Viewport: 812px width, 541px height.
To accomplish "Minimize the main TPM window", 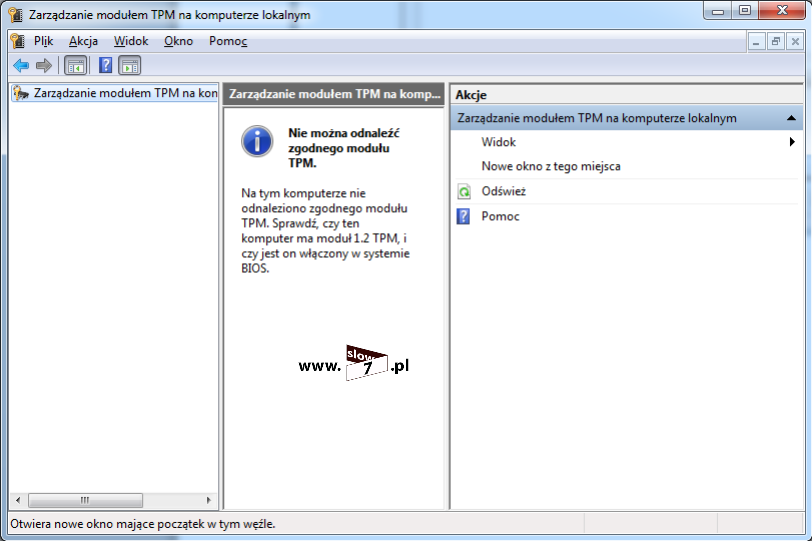I will point(718,11).
